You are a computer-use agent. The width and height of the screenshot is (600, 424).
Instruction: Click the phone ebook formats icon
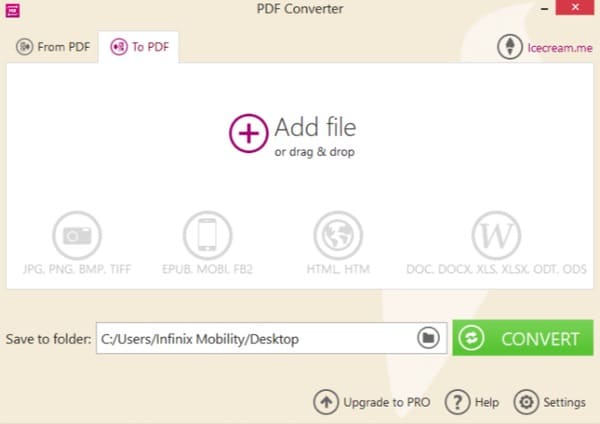pos(207,235)
